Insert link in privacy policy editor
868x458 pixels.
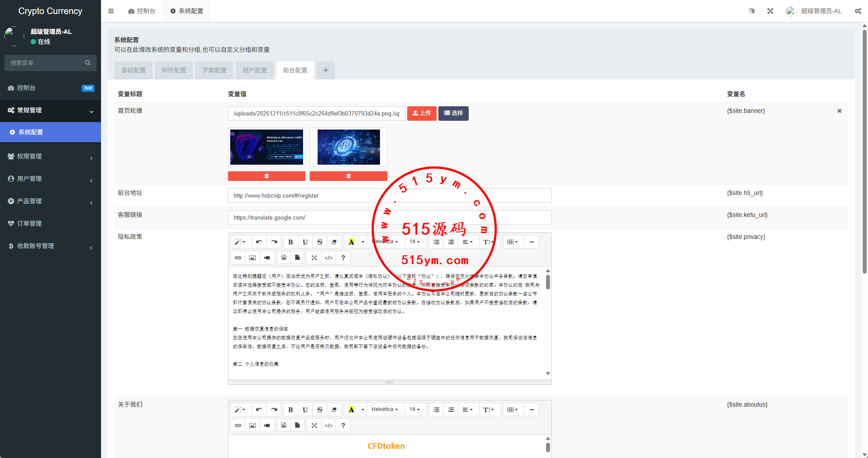238,258
